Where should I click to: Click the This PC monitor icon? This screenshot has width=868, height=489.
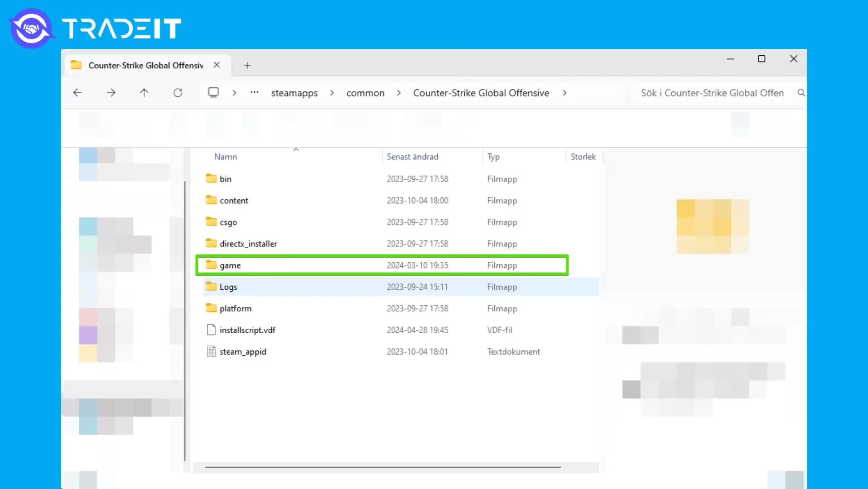pyautogui.click(x=213, y=92)
